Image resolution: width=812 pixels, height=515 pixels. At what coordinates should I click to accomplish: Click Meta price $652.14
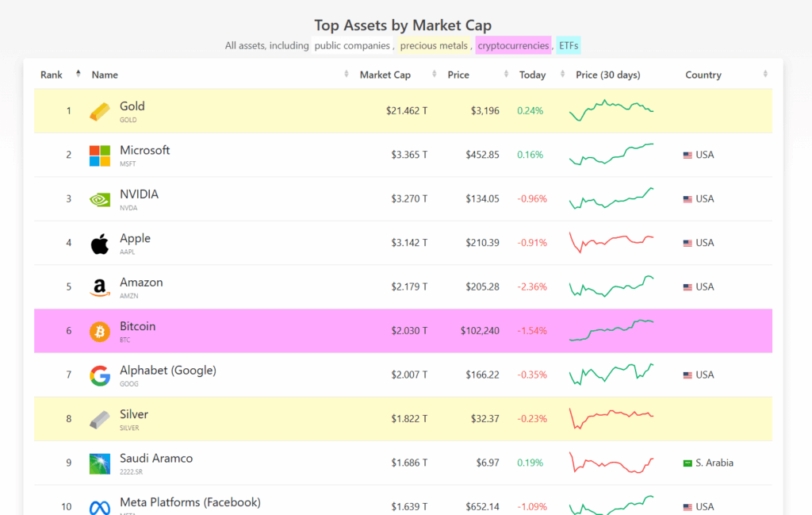click(482, 507)
